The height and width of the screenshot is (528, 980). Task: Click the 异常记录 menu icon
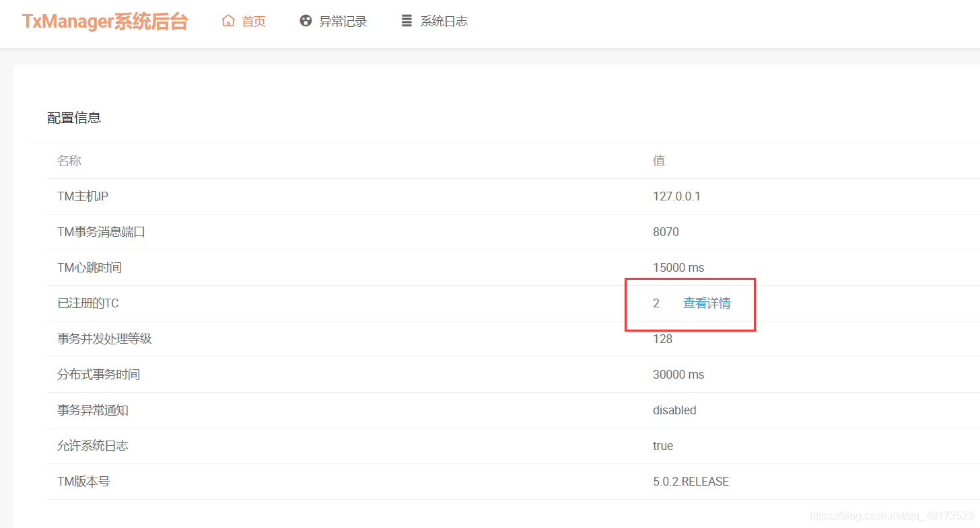click(306, 21)
